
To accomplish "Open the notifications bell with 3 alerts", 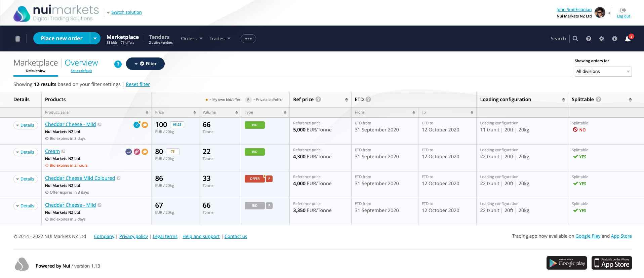I will pyautogui.click(x=628, y=38).
